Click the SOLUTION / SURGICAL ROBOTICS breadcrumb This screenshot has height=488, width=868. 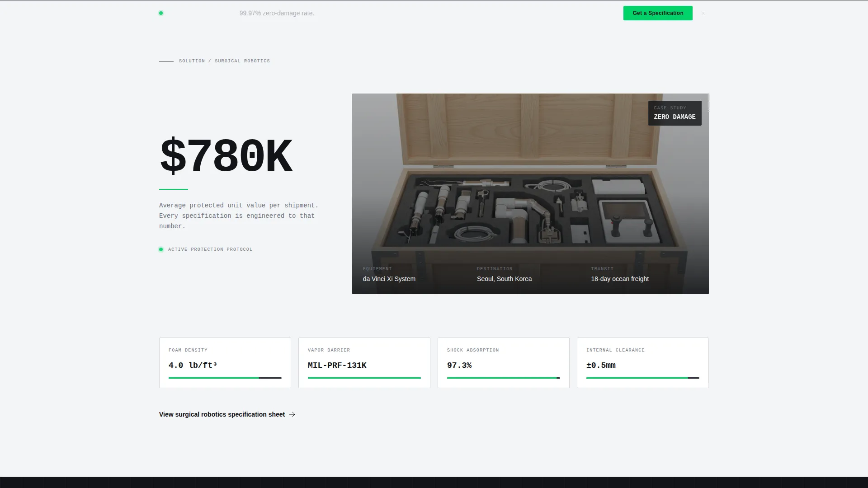point(224,61)
